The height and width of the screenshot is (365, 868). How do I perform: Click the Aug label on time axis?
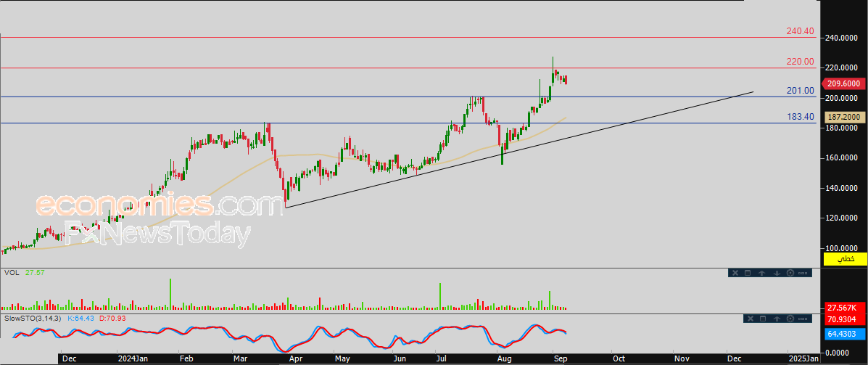504,359
